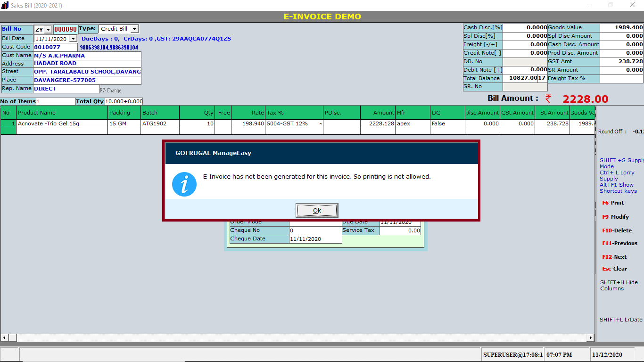The width and height of the screenshot is (644, 362).
Task: Click the Debit Note [+] value field
Action: click(x=525, y=70)
